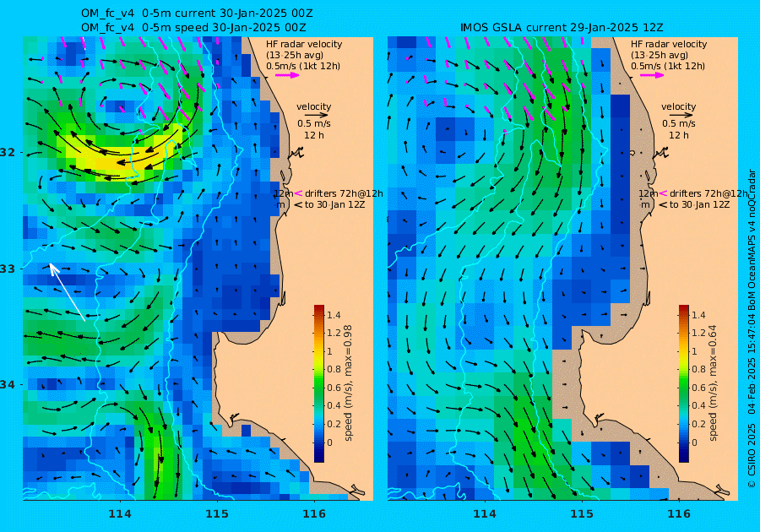The height and width of the screenshot is (532, 760).
Task: Click latitude label 32 on the left axis
Action: [8, 152]
